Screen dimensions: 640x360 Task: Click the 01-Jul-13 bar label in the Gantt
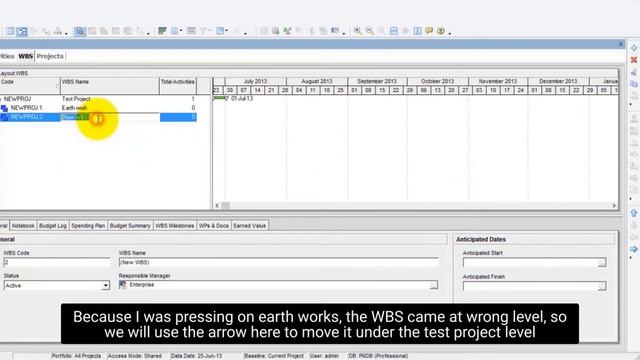242,99
